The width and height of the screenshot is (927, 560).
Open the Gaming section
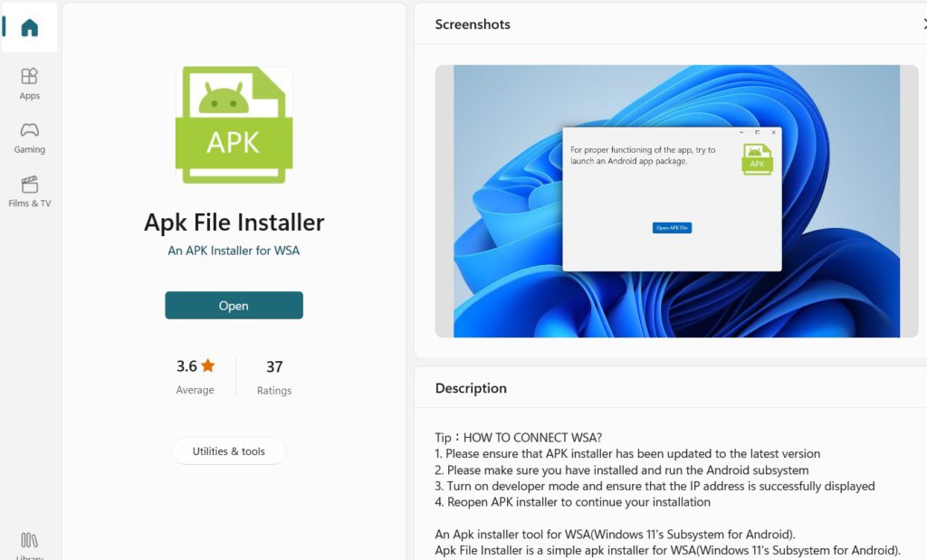(x=30, y=138)
